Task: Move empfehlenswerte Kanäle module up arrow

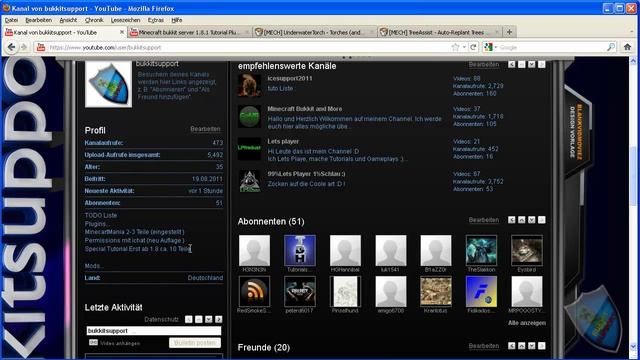Action: tap(522, 64)
